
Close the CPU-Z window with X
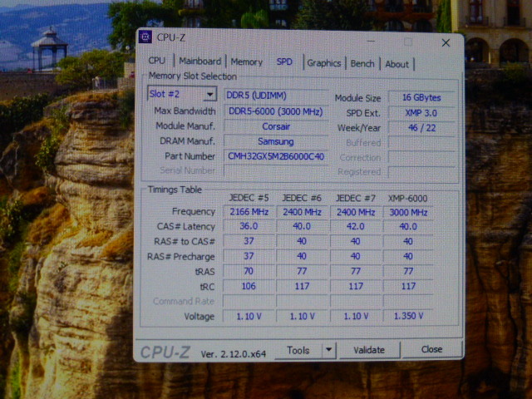point(446,42)
